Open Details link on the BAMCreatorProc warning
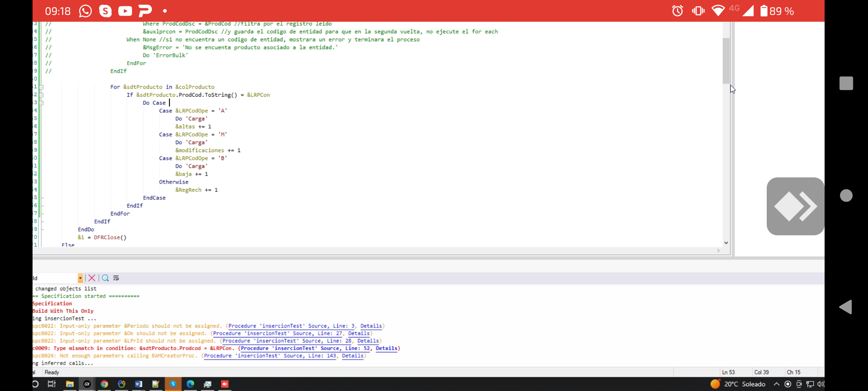The height and width of the screenshot is (391, 868). click(353, 356)
